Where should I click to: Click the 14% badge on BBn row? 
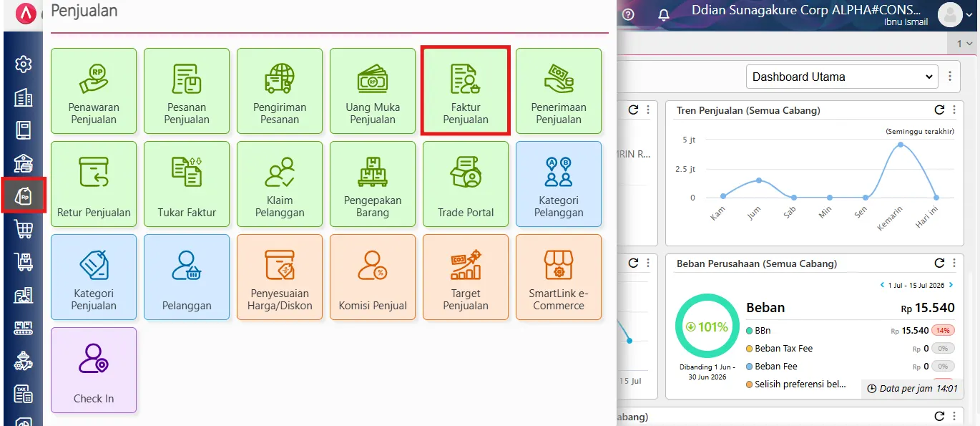click(x=944, y=331)
